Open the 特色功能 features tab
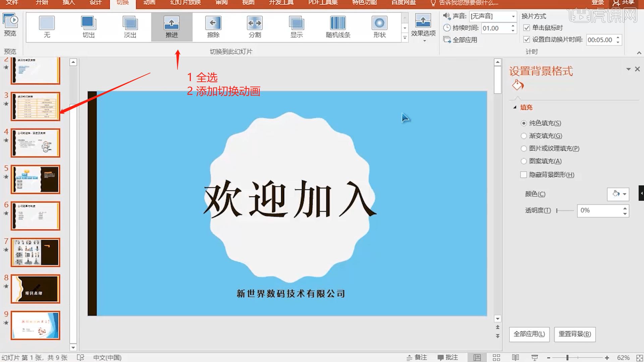644x362 pixels. 364,3
